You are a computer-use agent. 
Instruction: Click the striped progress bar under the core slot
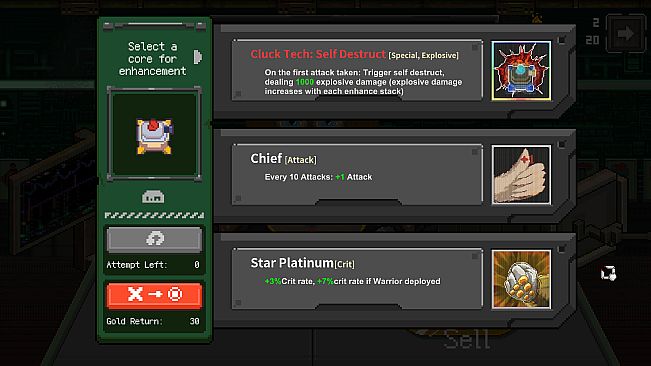(x=154, y=215)
